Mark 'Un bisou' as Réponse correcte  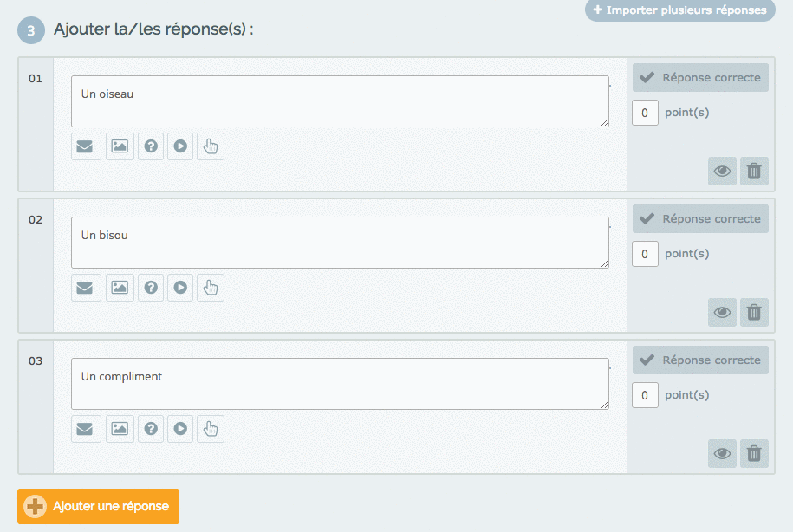(x=700, y=218)
